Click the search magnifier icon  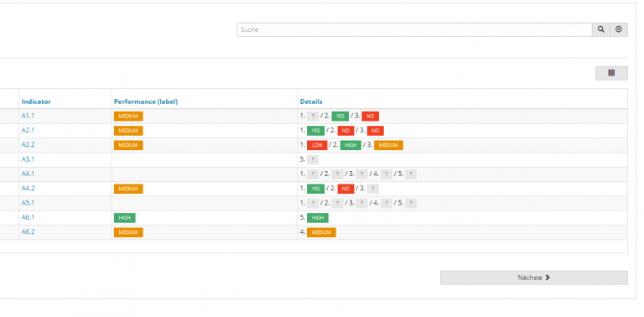(601, 29)
